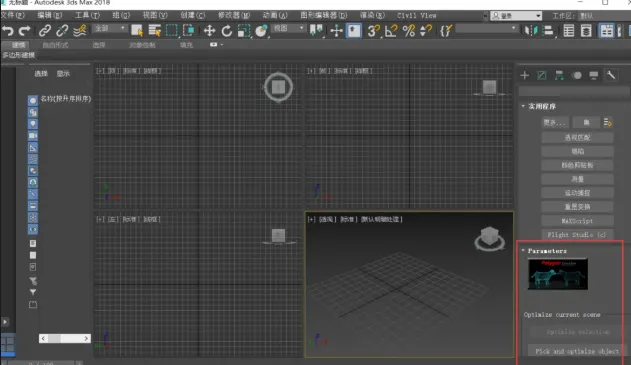631x365 pixels.
Task: Click the Polygon Cruncher dog thumbnail
Action: point(558,274)
